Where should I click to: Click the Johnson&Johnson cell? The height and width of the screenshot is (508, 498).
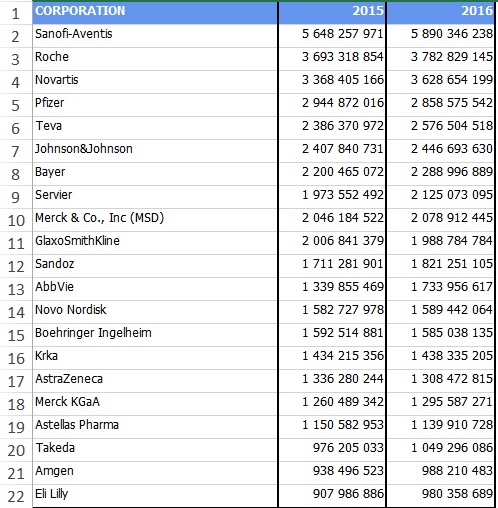[x=155, y=151]
